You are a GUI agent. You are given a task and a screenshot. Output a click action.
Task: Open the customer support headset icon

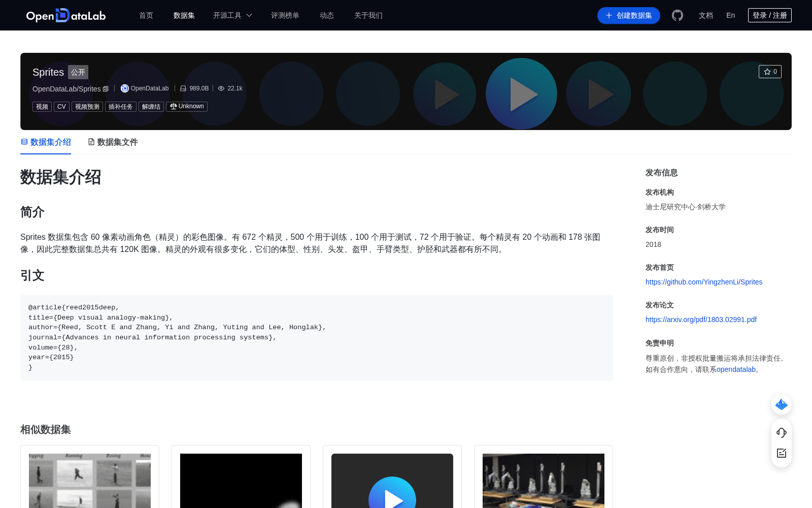point(782,433)
